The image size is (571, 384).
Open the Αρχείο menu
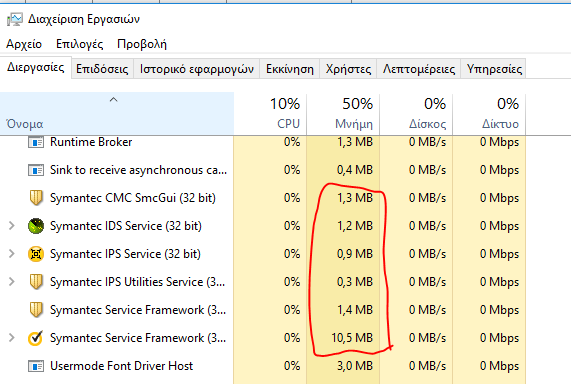tap(24, 44)
